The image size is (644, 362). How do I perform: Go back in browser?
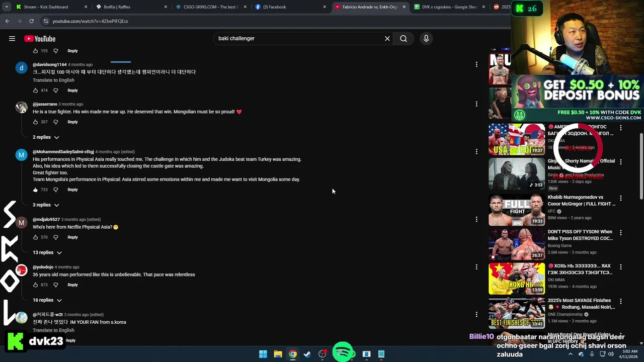(x=7, y=21)
